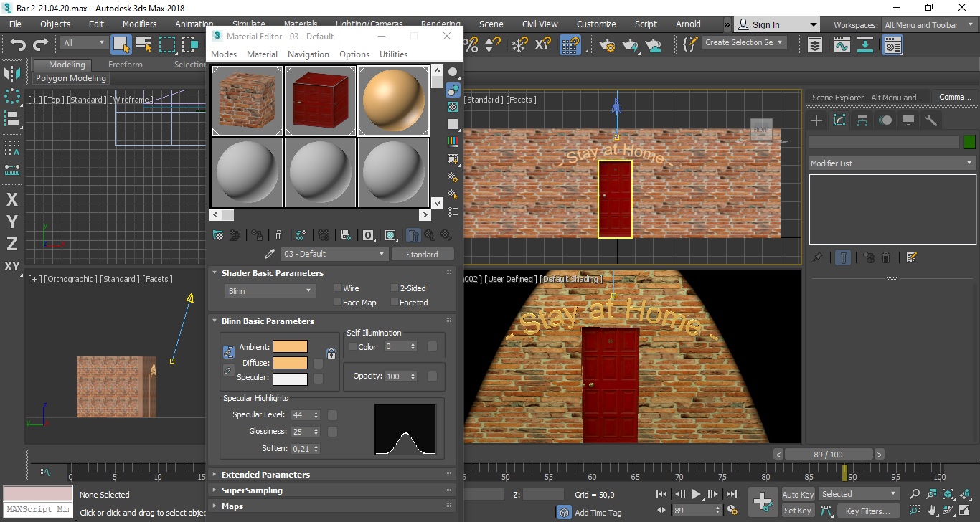Toggle the Set Key mode button
This screenshot has height=522, width=980.
click(x=798, y=511)
